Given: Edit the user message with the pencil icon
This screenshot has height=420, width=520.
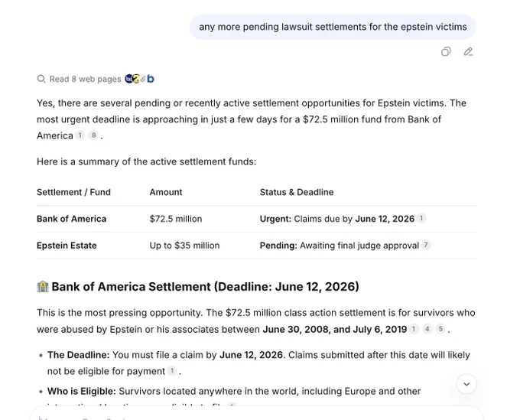Looking at the screenshot, I should pos(468,52).
